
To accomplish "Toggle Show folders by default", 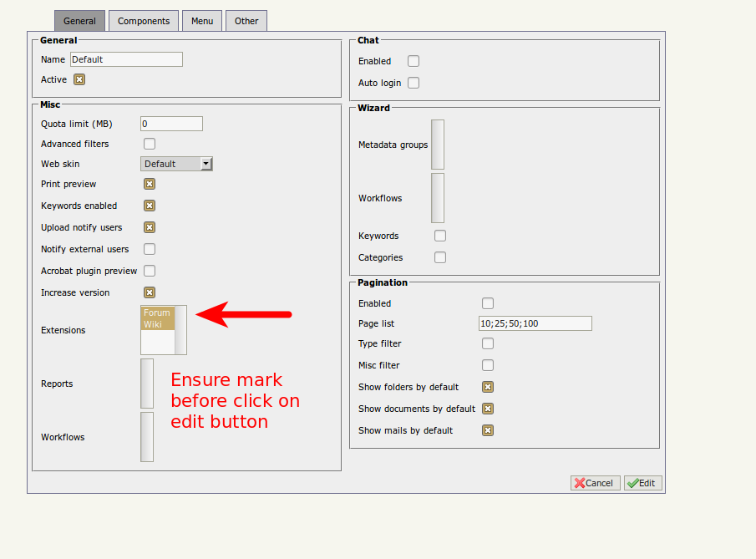I will click(x=488, y=387).
